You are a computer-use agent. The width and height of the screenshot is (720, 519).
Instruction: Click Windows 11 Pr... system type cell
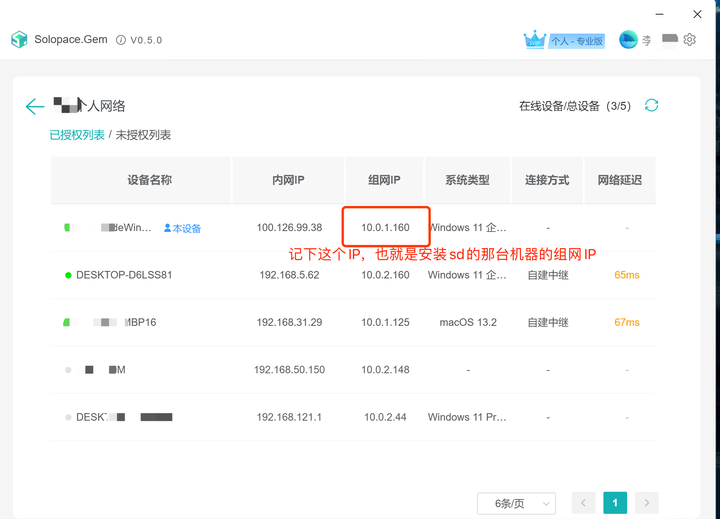click(467, 417)
